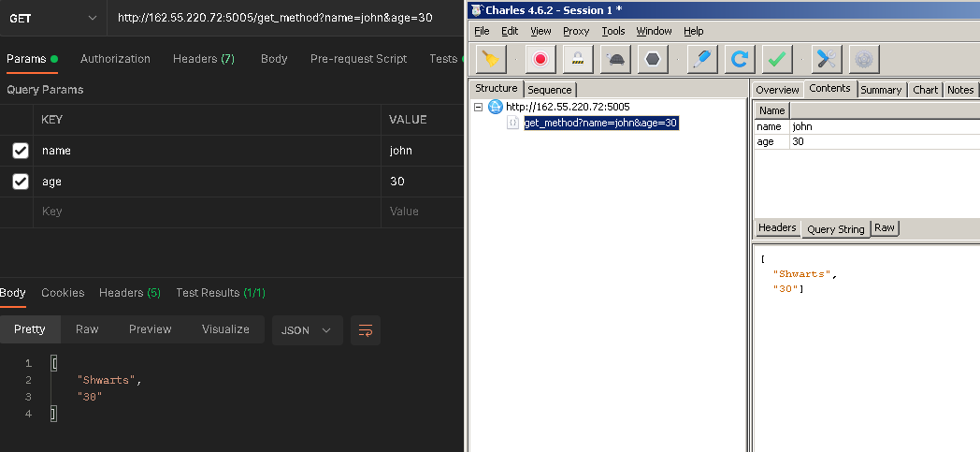Open the Summary tab in Charles
Viewport: 980px width, 452px height.
coord(881,90)
